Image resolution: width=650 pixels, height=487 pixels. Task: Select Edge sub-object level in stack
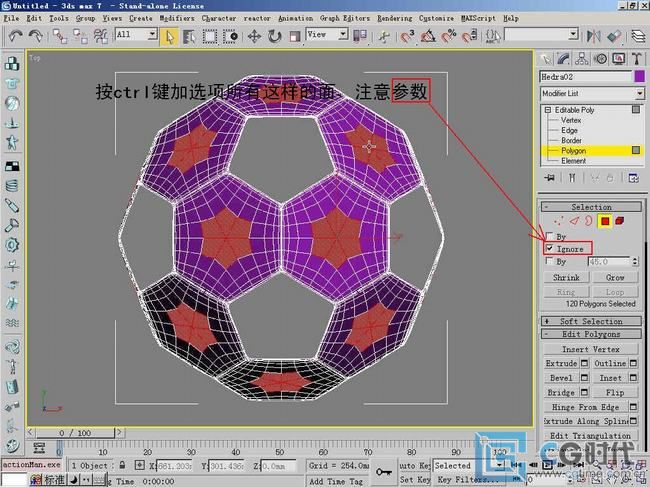[569, 130]
